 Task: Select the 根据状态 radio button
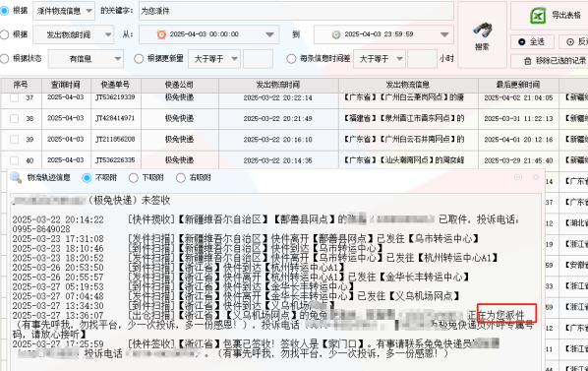[5, 59]
